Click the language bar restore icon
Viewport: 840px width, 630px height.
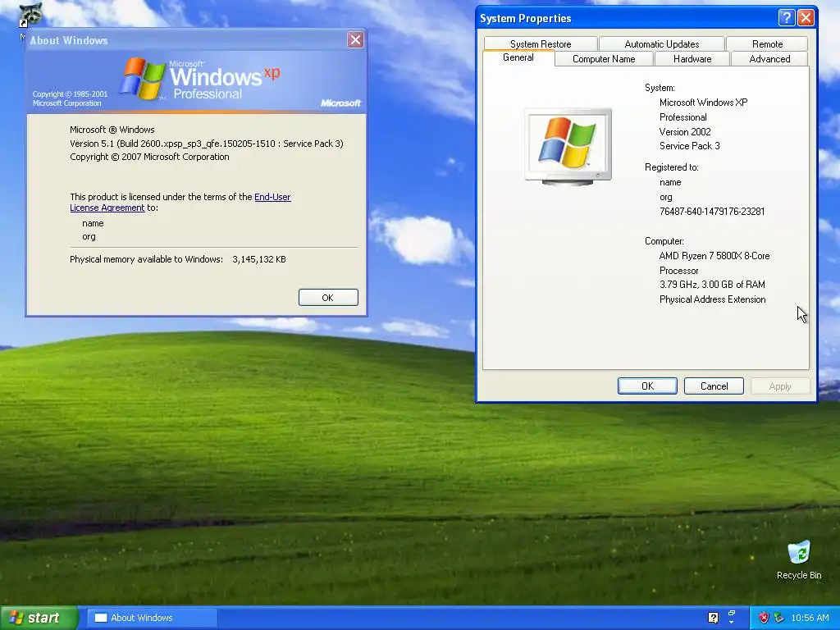(732, 613)
